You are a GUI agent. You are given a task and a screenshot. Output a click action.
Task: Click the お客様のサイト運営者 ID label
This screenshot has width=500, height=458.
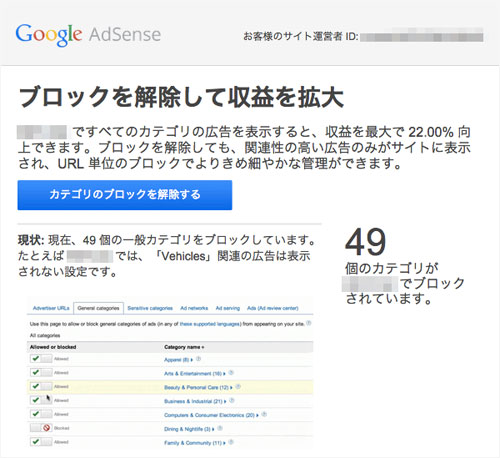[301, 36]
